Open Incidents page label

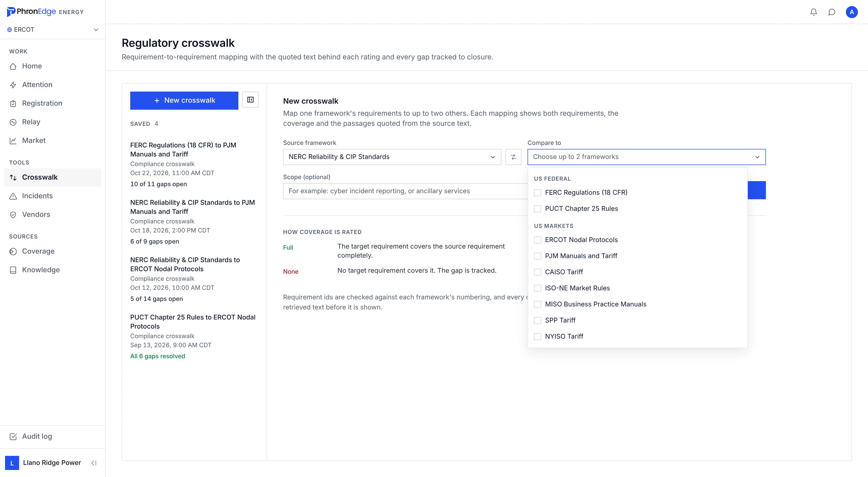pyautogui.click(x=37, y=196)
